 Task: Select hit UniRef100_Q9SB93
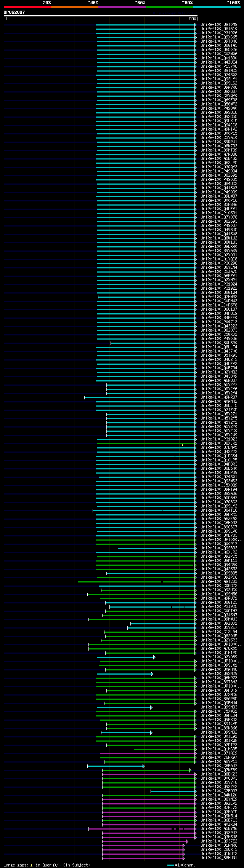pyautogui.click(x=219, y=548)
